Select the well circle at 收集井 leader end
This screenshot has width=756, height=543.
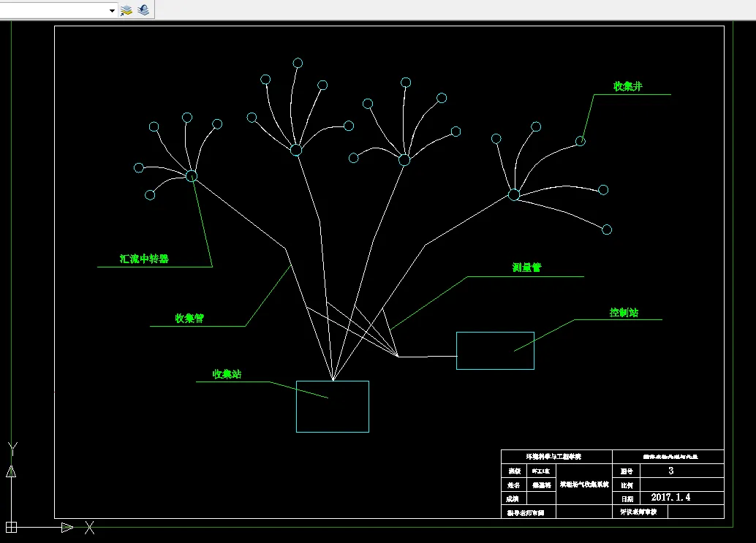tap(581, 141)
